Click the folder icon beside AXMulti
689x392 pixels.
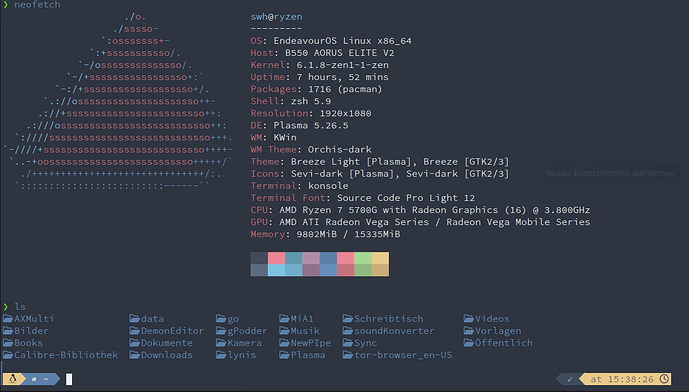tap(8, 318)
